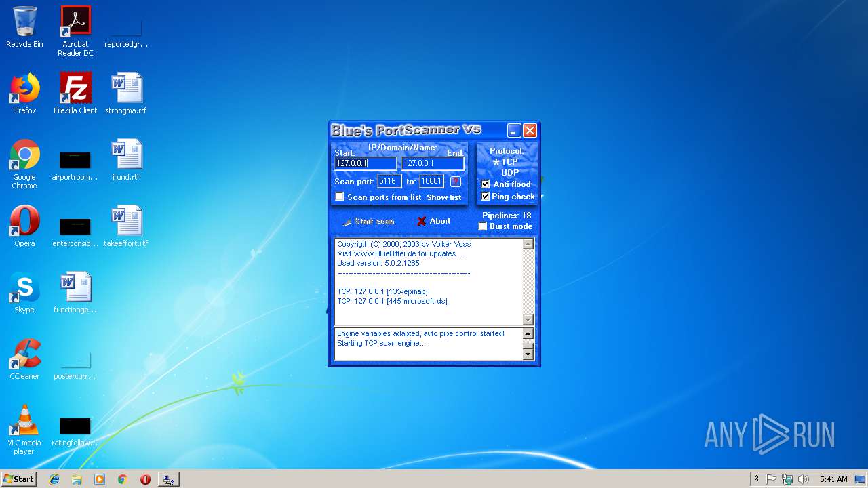Image resolution: width=868 pixels, height=488 pixels.
Task: Launch Google Chrome desktop shortcut
Action: [x=24, y=165]
